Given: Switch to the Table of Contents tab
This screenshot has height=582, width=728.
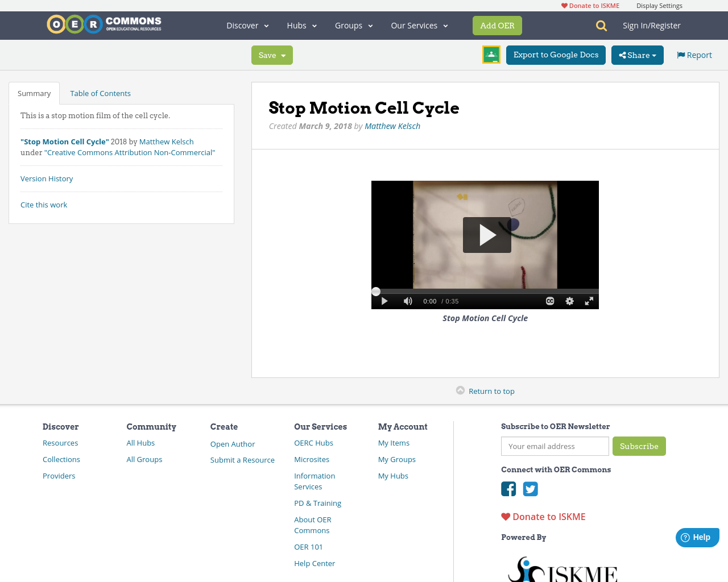Looking at the screenshot, I should (100, 93).
